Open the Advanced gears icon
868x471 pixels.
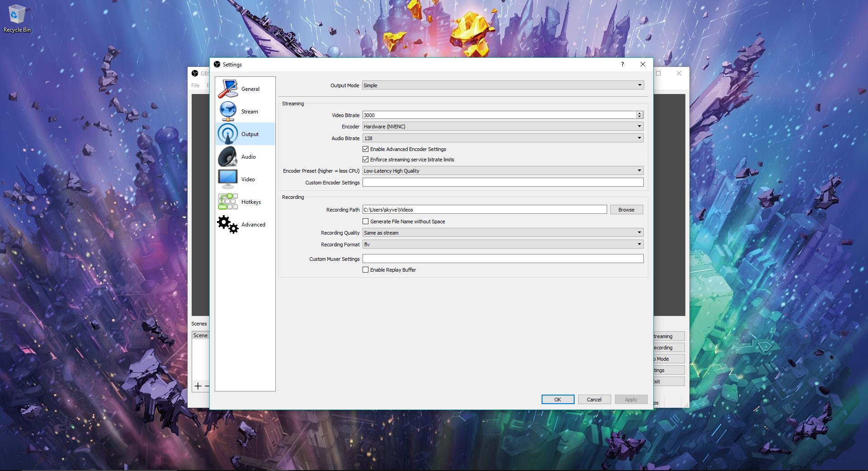228,224
